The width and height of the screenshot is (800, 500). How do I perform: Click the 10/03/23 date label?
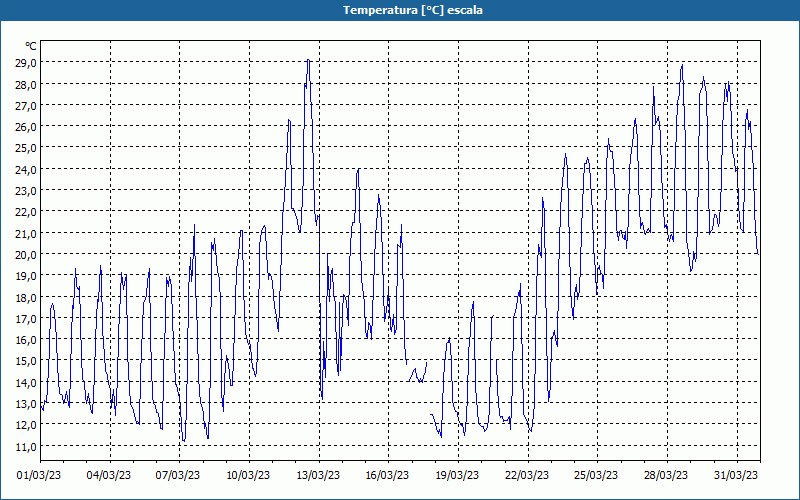click(x=248, y=475)
